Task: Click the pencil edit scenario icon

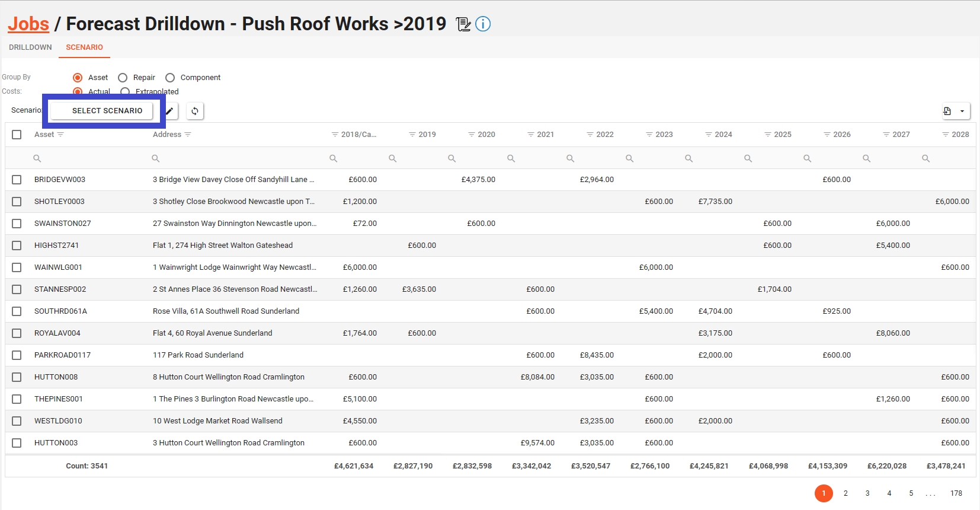Action: pyautogui.click(x=169, y=111)
